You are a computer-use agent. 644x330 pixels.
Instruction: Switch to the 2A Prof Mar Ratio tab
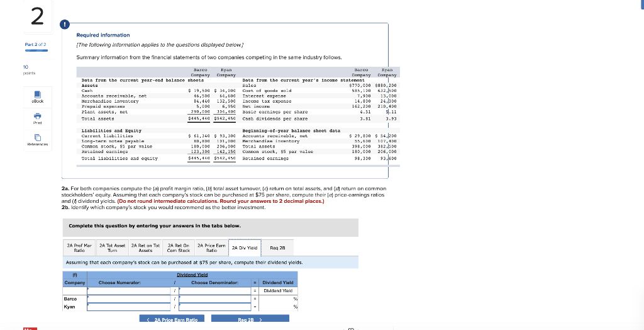79,247
